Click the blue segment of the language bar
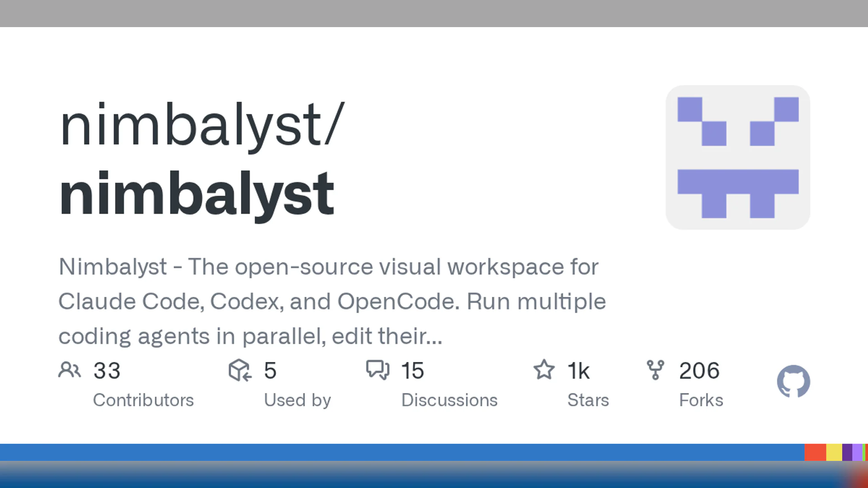Image resolution: width=868 pixels, height=488 pixels. [x=402, y=452]
